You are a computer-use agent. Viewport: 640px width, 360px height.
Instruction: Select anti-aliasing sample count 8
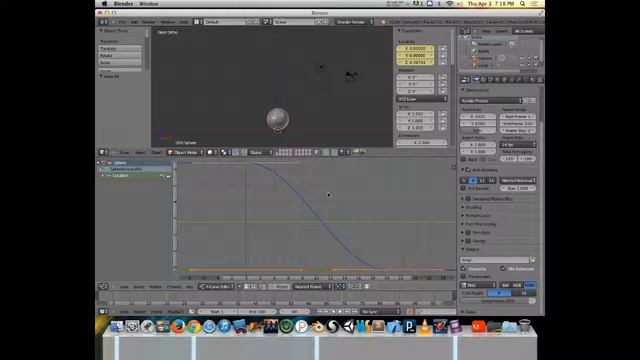(x=473, y=180)
